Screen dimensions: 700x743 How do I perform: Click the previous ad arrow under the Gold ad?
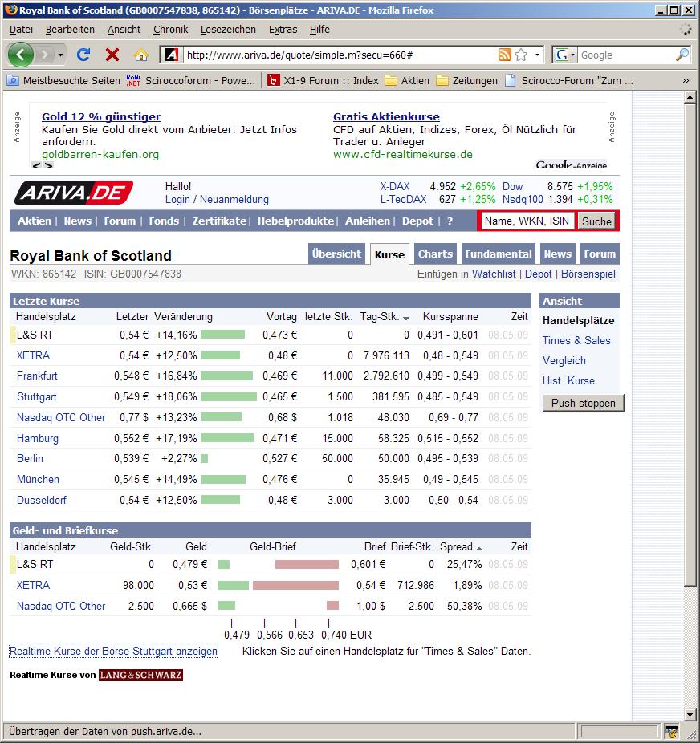(36, 165)
